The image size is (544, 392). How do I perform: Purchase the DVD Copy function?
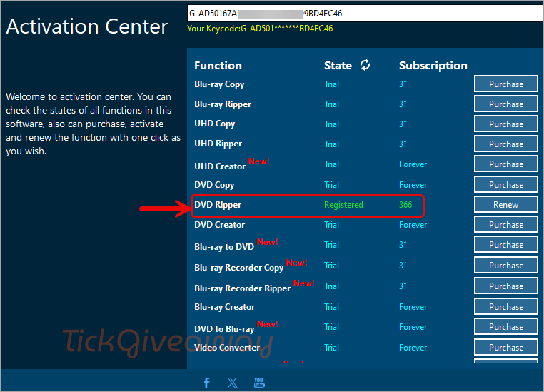(506, 184)
